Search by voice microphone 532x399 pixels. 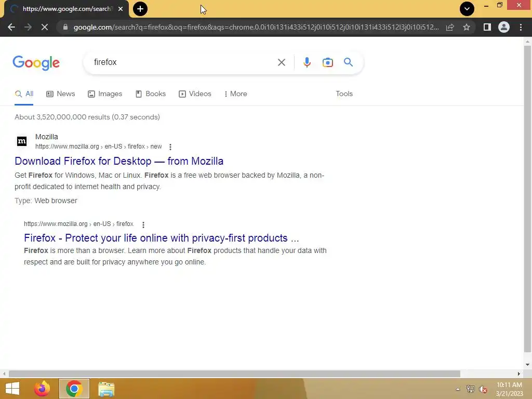(x=307, y=62)
